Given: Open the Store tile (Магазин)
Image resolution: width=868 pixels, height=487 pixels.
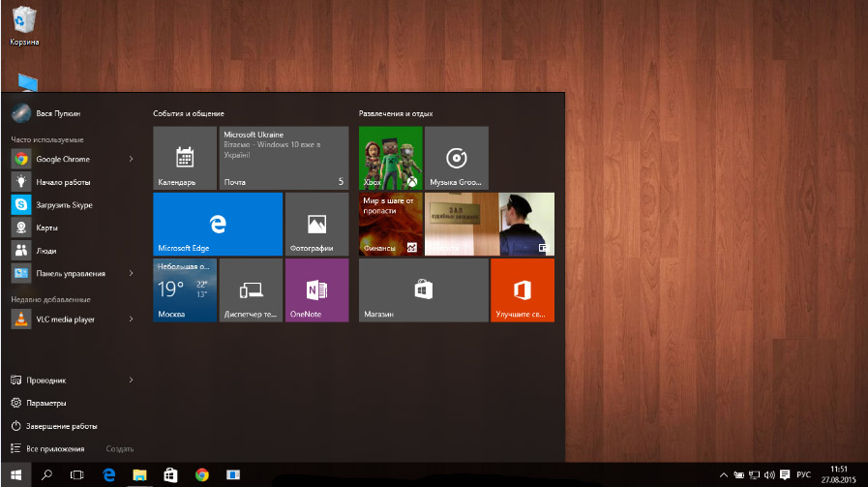Looking at the screenshot, I should [x=424, y=289].
